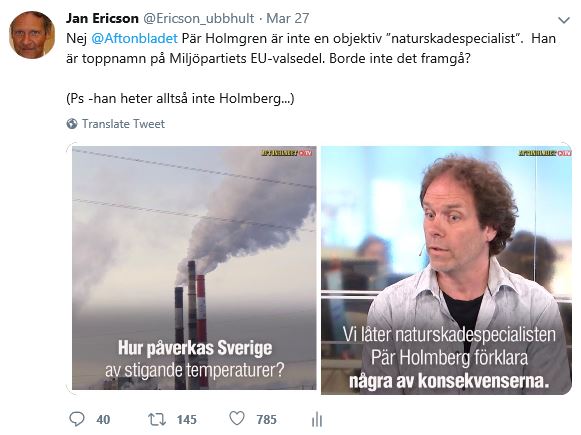Open the smokestack image thumbnail
The width and height of the screenshot is (581, 435).
pos(194,268)
